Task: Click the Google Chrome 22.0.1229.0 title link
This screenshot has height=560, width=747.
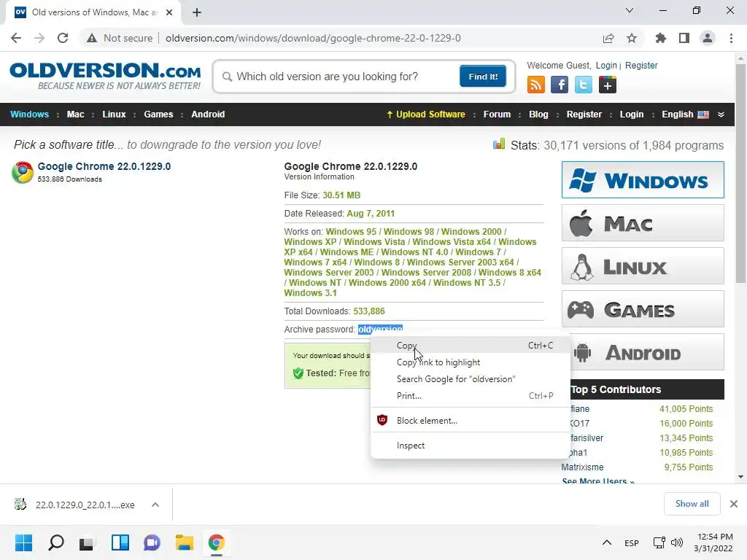Action: pos(104,166)
